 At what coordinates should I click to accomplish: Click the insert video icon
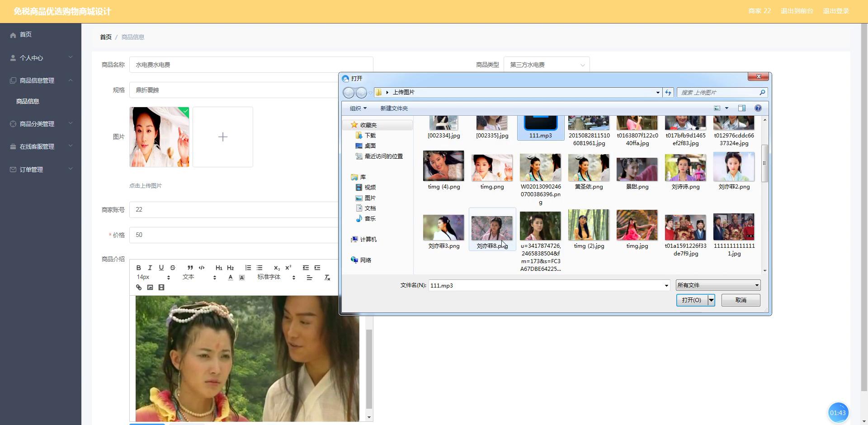(x=161, y=288)
